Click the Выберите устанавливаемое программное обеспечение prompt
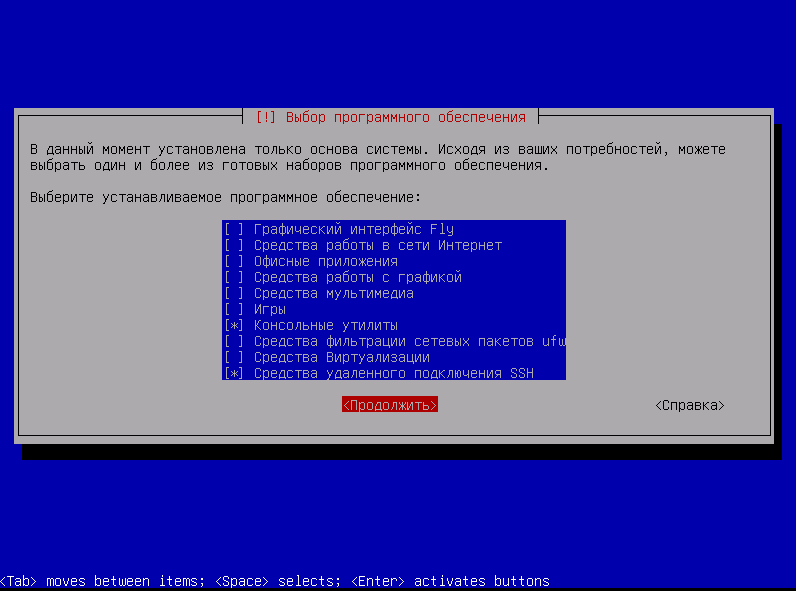The height and width of the screenshot is (591, 796). (225, 197)
